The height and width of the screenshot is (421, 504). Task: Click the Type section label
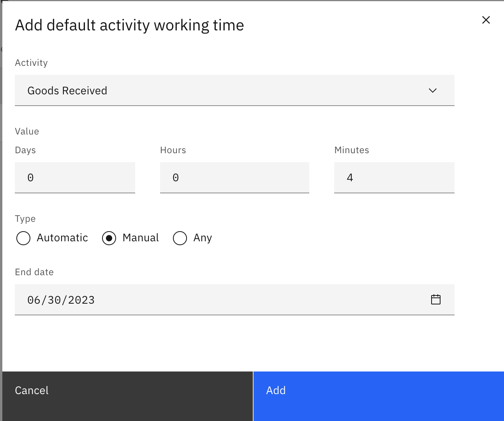pos(25,219)
